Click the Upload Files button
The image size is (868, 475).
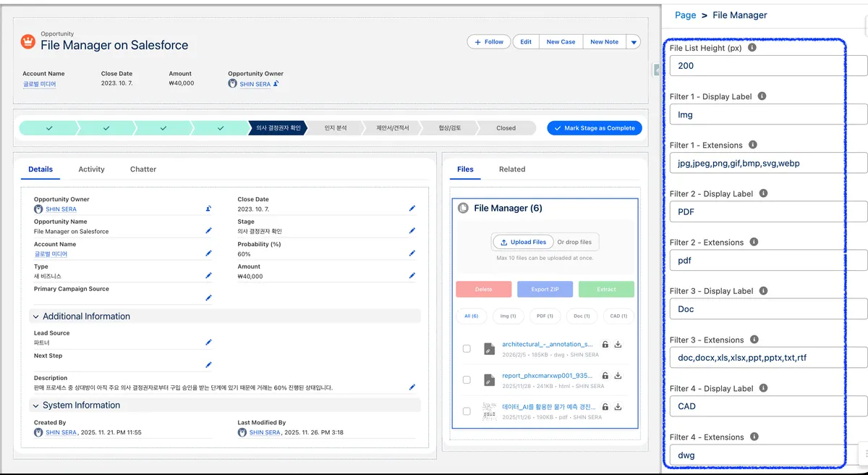point(523,242)
